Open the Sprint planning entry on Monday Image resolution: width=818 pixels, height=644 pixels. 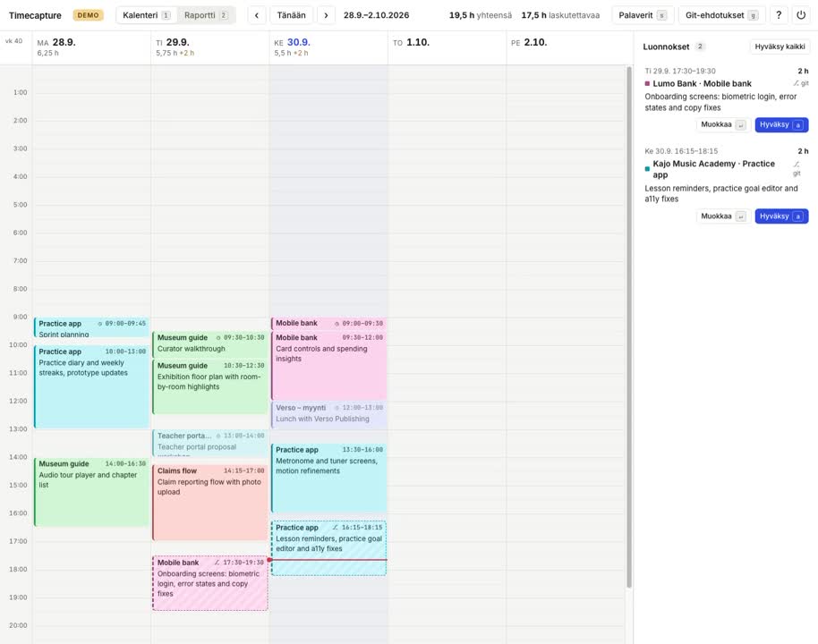(91, 327)
